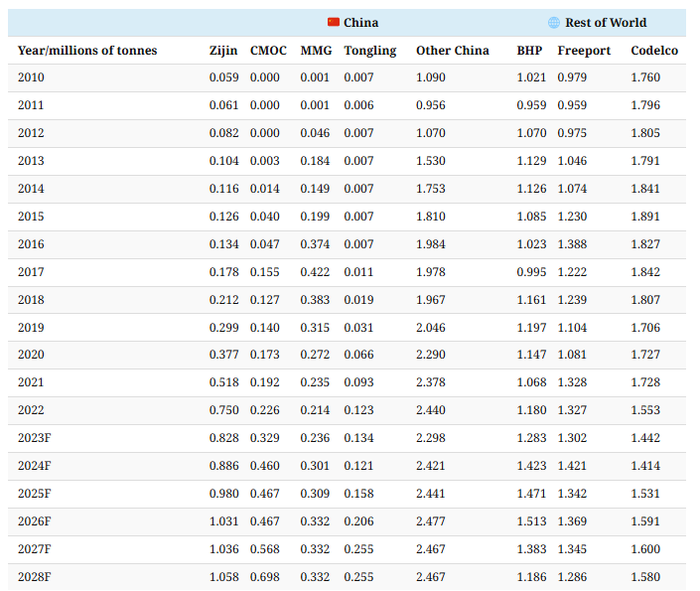Select the Freeport column header
The image size is (700, 591).
[584, 51]
